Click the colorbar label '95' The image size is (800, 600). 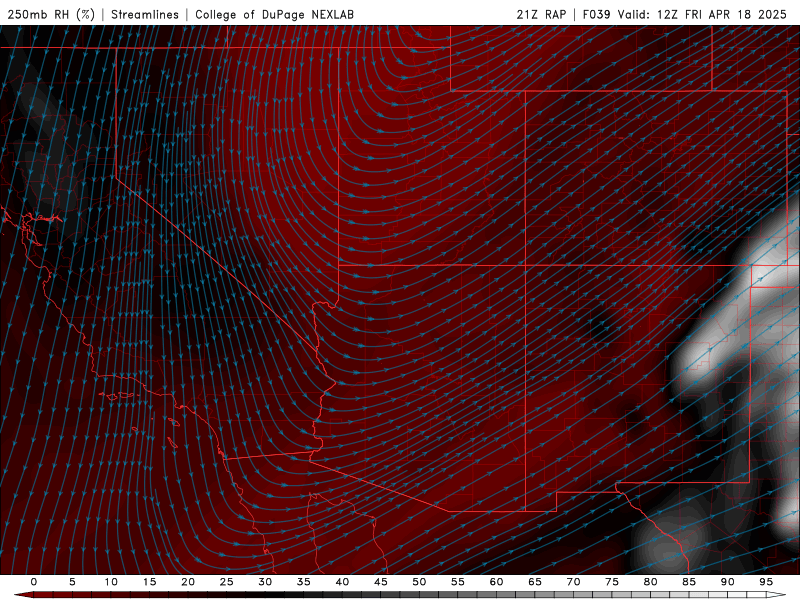[x=766, y=582]
